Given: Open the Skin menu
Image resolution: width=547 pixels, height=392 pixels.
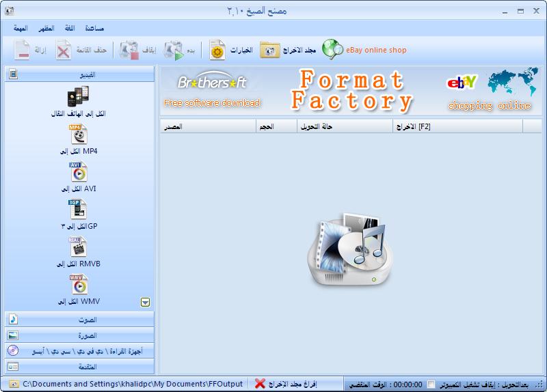Looking at the screenshot, I should [x=46, y=28].
